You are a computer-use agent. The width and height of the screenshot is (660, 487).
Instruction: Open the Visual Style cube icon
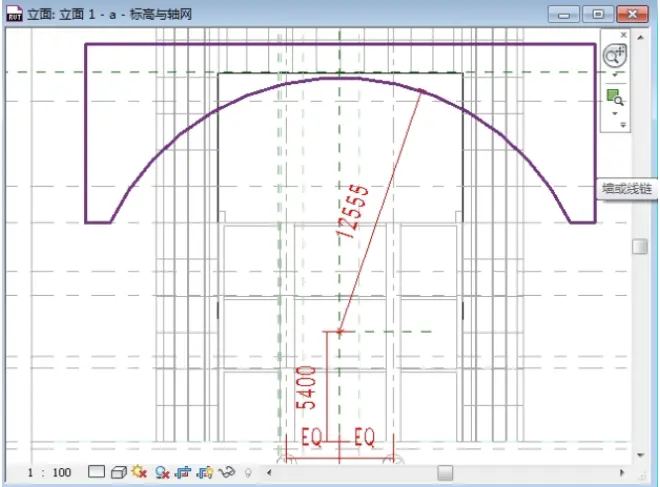(x=119, y=472)
